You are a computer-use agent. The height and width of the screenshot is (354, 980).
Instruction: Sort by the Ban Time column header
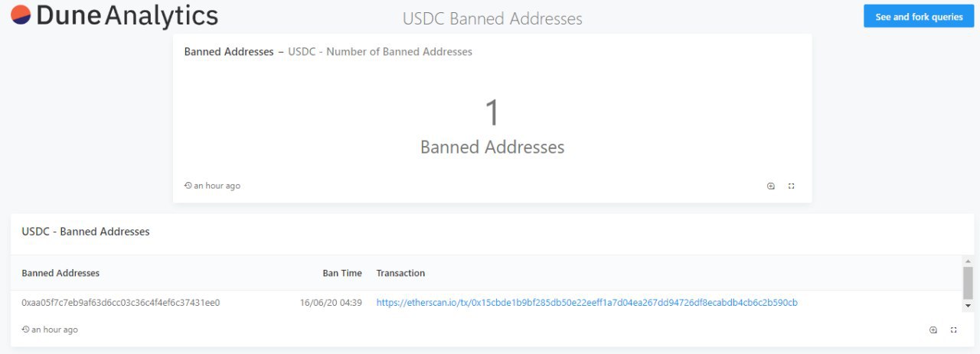(341, 273)
